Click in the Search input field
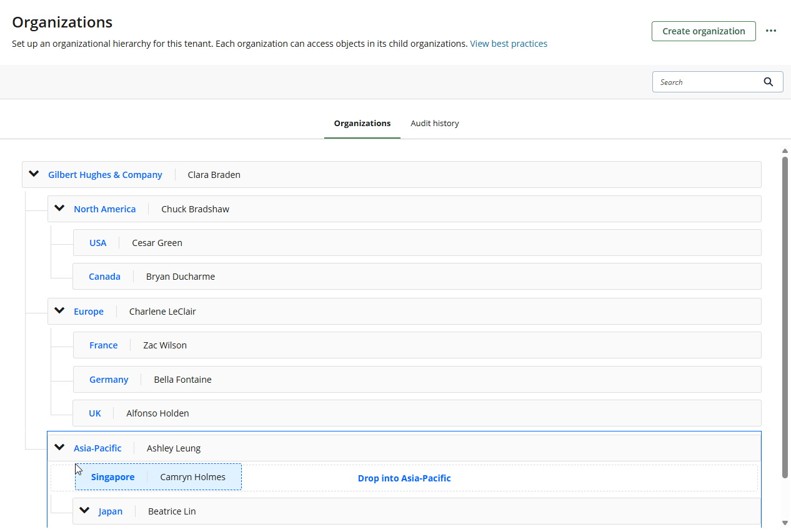Image resolution: width=791 pixels, height=532 pixels. point(706,82)
